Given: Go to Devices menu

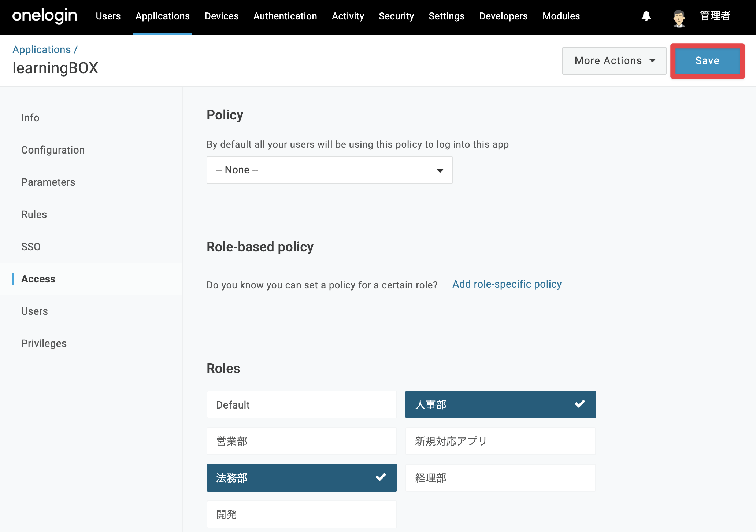Looking at the screenshot, I should click(x=222, y=16).
